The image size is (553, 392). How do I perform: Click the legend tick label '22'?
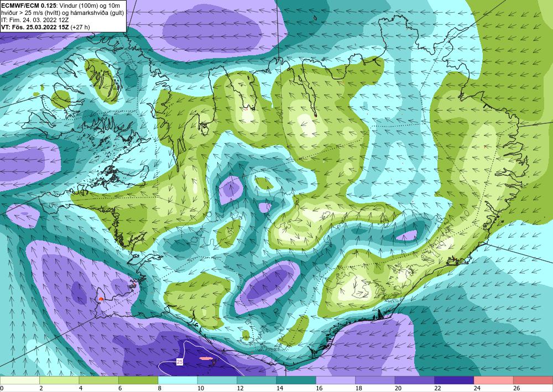tap(437, 388)
